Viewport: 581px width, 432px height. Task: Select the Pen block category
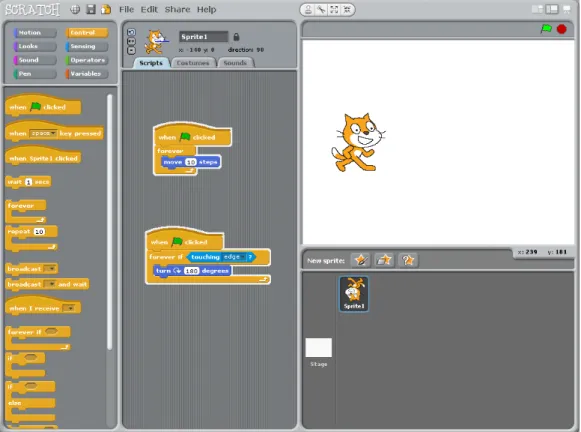tap(35, 74)
